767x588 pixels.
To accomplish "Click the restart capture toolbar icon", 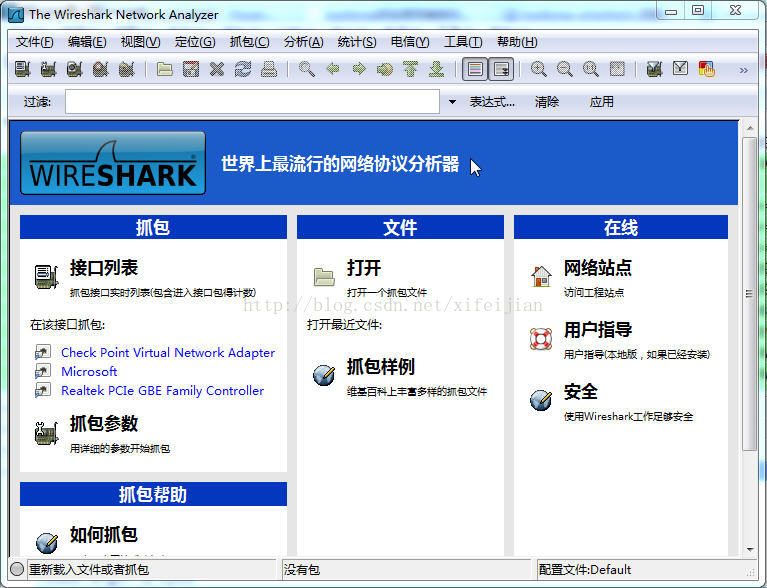I will (x=126, y=69).
